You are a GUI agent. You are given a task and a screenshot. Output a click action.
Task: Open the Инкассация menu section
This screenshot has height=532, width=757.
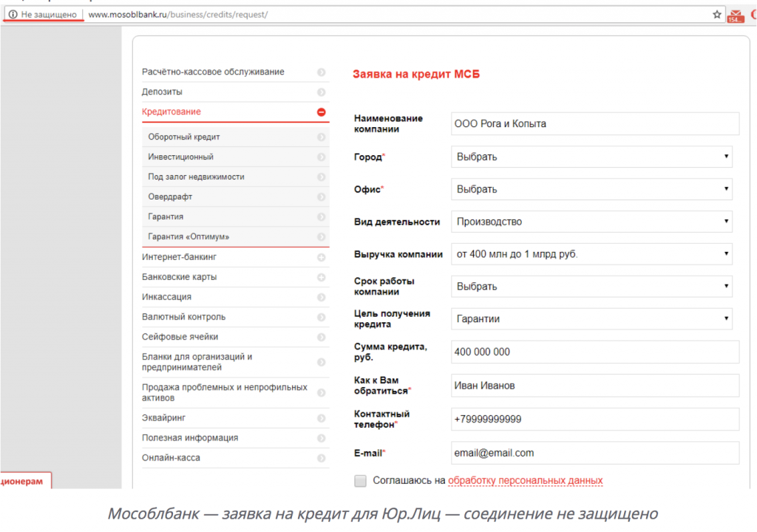point(166,297)
